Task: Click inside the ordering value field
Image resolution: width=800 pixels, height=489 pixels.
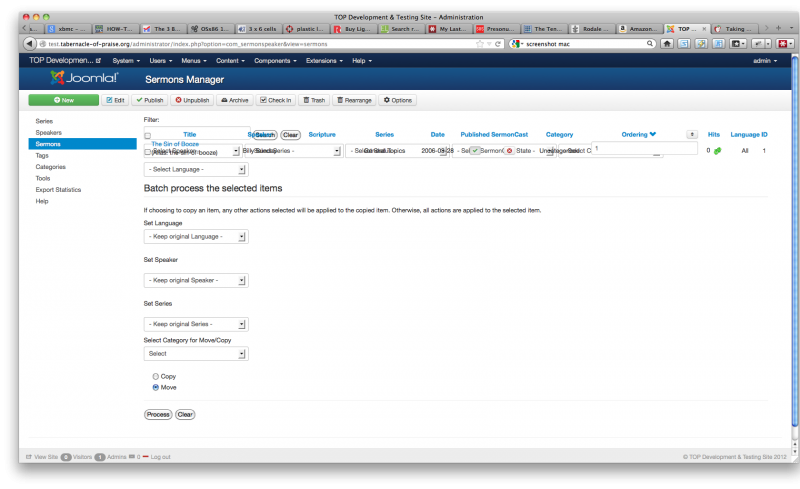Action: tap(644, 149)
